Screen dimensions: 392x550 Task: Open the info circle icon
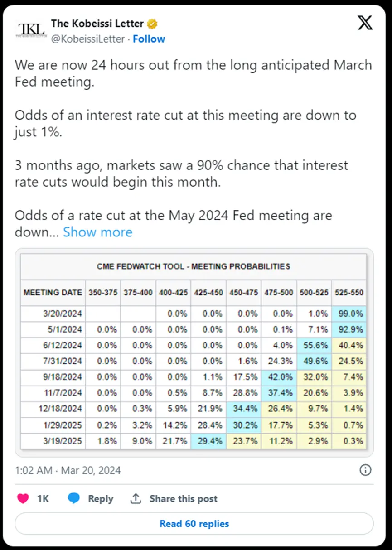365,470
